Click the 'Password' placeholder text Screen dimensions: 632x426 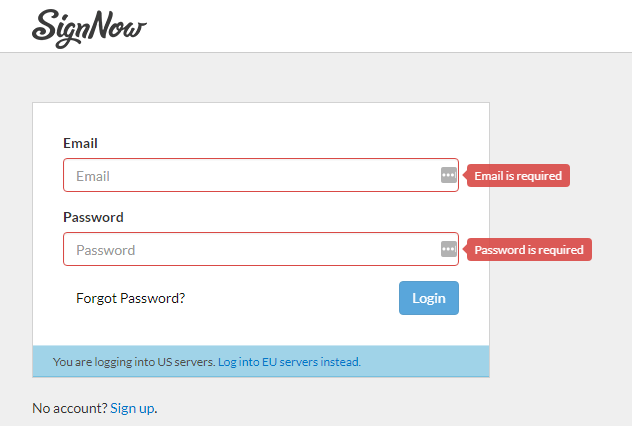[105, 250]
